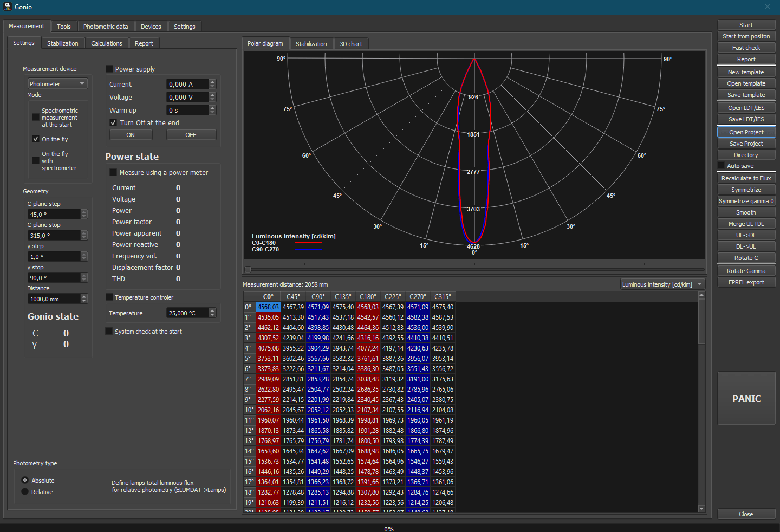
Task: Click the PANIC button
Action: 746,398
